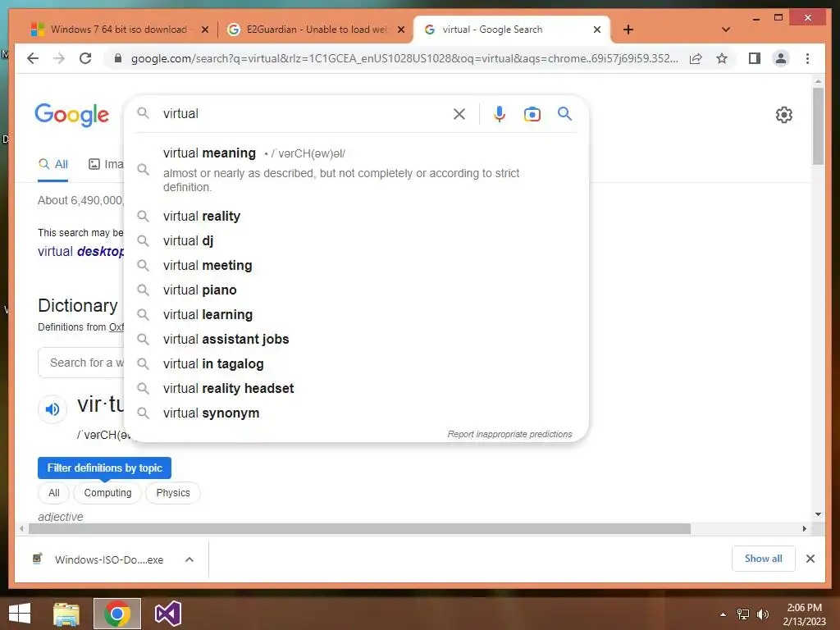The image size is (840, 630).
Task: Reload the current page
Action: pyautogui.click(x=85, y=58)
